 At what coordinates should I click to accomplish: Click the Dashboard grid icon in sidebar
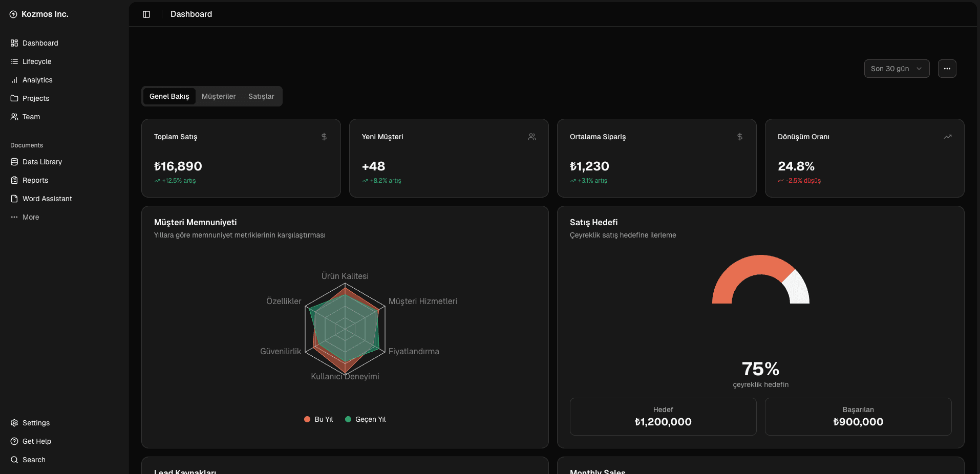tap(14, 43)
